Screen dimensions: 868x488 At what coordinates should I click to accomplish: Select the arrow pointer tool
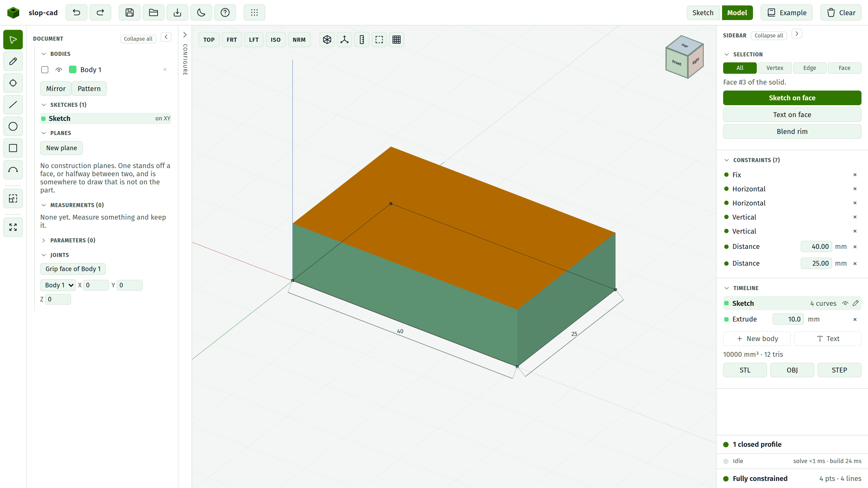[x=13, y=40]
